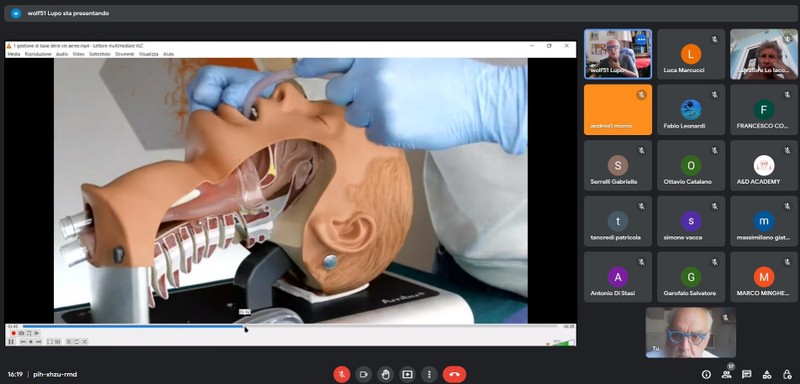
Task: Select MARCO MINGHE... participant tile
Action: tap(764, 277)
